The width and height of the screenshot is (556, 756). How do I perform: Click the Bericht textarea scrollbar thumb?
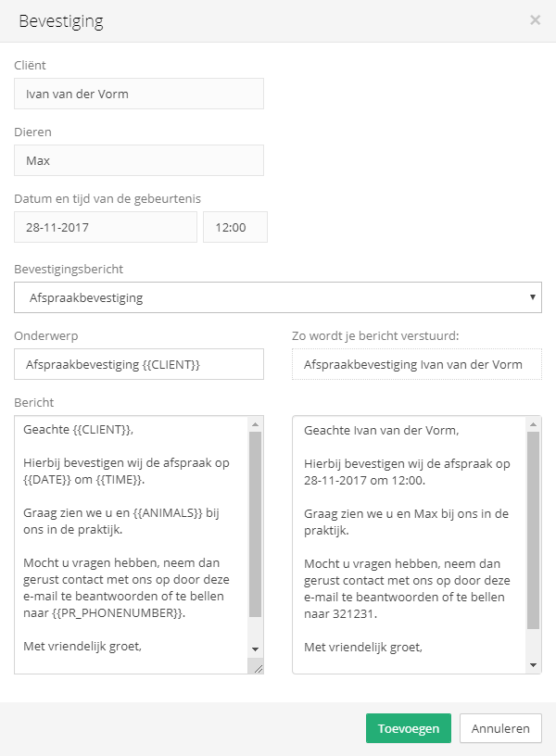(x=256, y=524)
